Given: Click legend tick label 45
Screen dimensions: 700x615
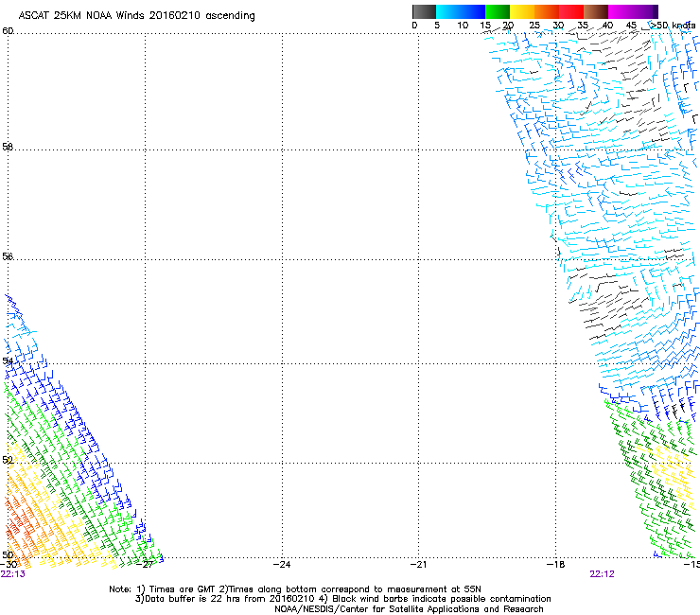Looking at the screenshot, I should click(x=631, y=26).
